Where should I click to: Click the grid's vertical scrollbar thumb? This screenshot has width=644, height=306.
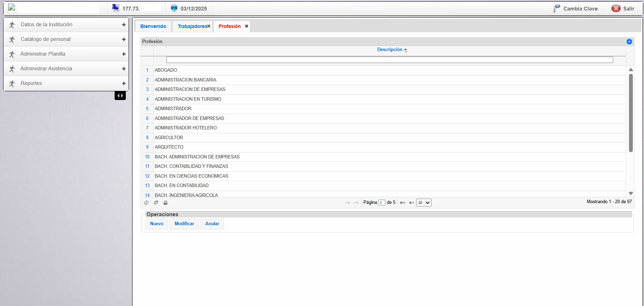click(631, 112)
